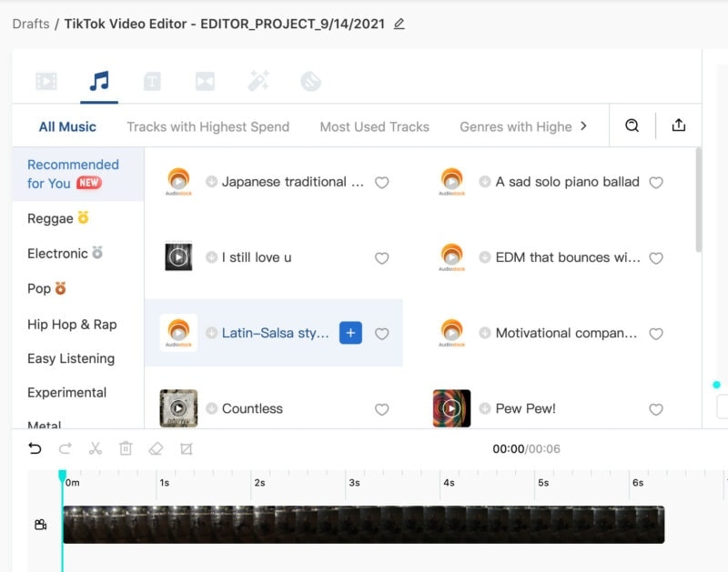Favorite the Japanese traditional track
Screen dimensions: 728x572
(381, 182)
